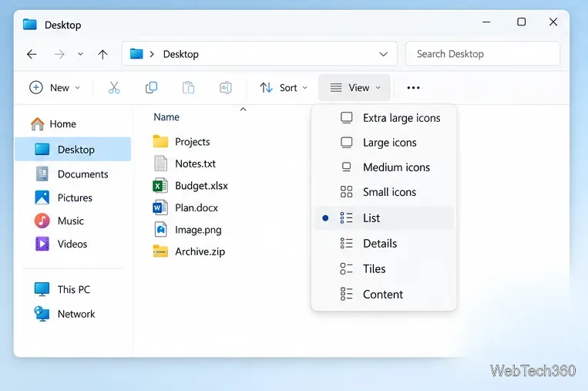Screen dimensions: 588x391
Task: Click the Paste clipboard icon
Action: tap(188, 88)
